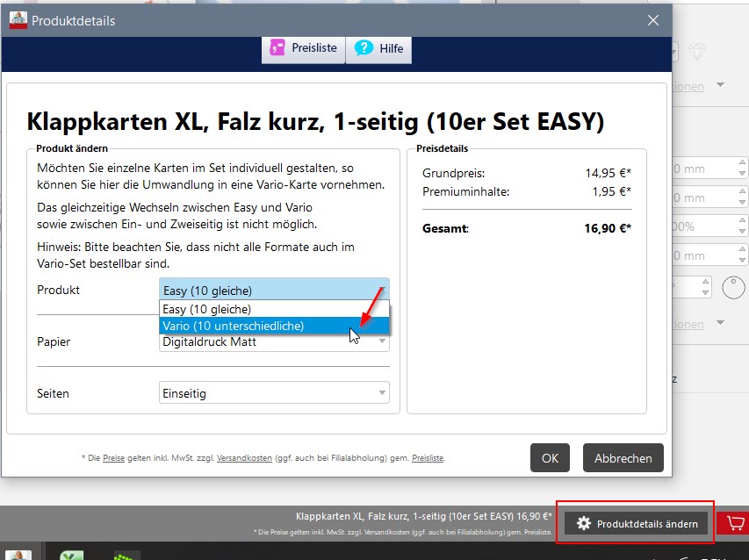Click the photo app taskbar icon
This screenshot has width=749, height=560.
(18, 555)
